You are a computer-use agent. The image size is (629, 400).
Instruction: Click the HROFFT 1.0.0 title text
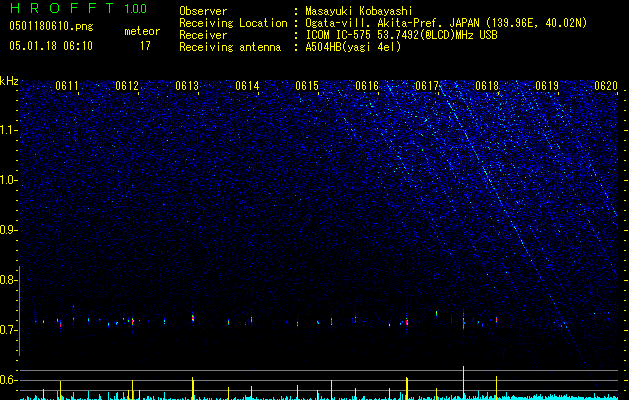click(x=78, y=8)
